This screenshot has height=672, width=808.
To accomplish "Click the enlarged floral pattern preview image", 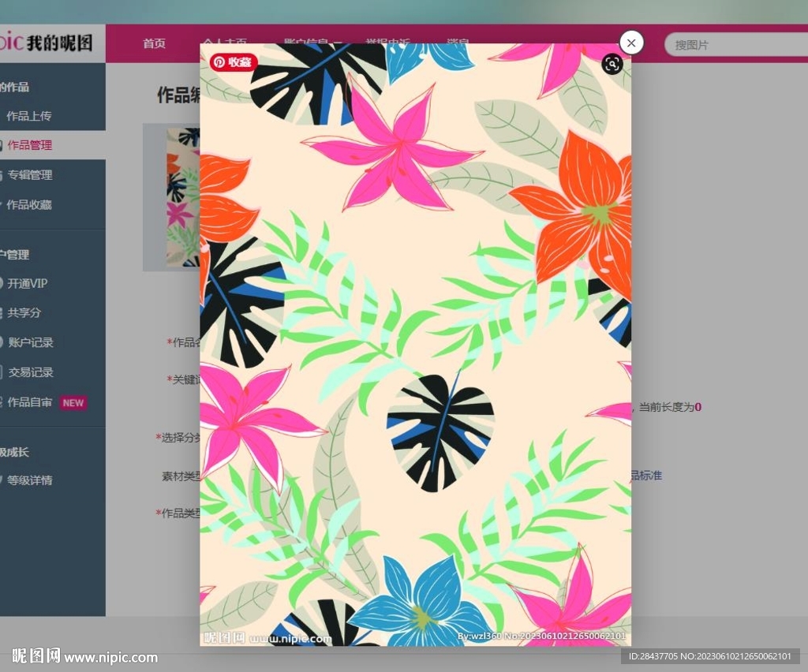I will pos(415,345).
